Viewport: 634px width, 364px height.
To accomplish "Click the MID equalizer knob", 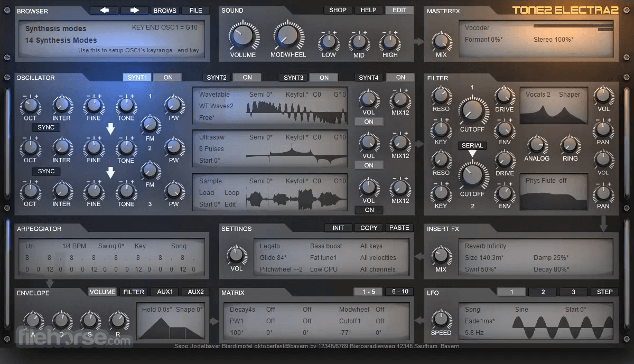I will click(x=359, y=41).
